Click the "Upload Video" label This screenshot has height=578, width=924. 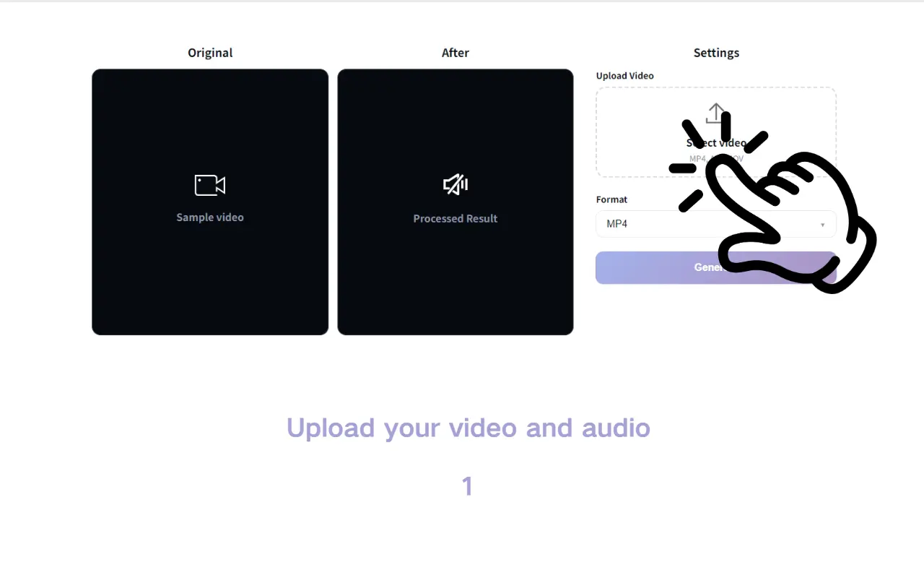tap(625, 76)
